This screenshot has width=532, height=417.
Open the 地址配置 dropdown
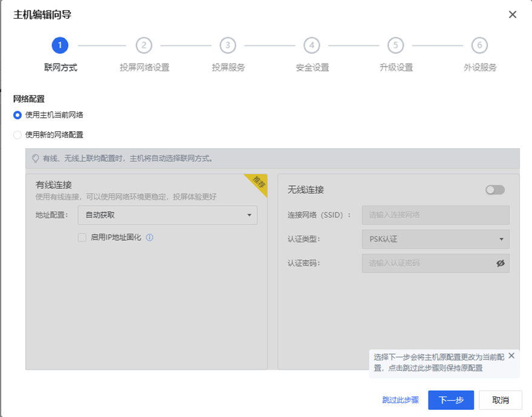[x=168, y=215]
